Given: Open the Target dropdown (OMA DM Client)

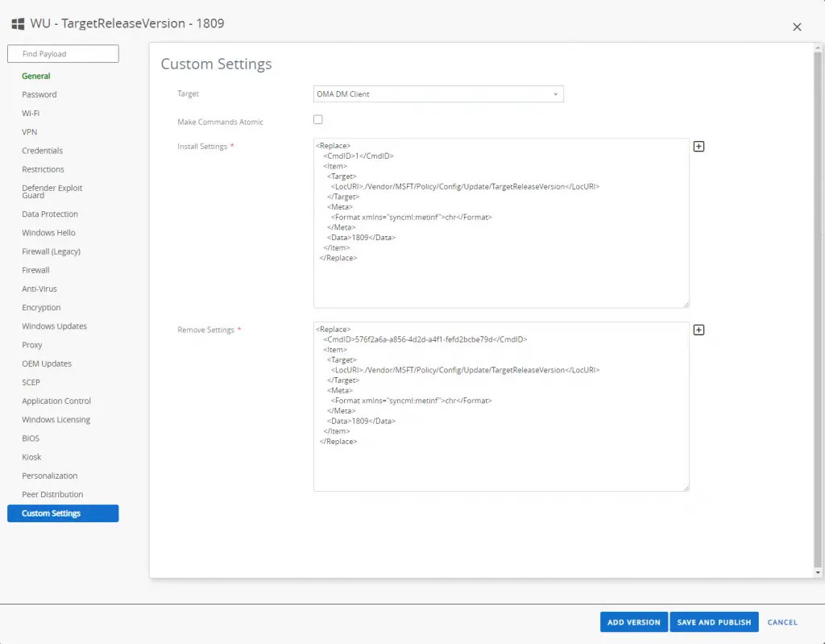Looking at the screenshot, I should pyautogui.click(x=437, y=93).
